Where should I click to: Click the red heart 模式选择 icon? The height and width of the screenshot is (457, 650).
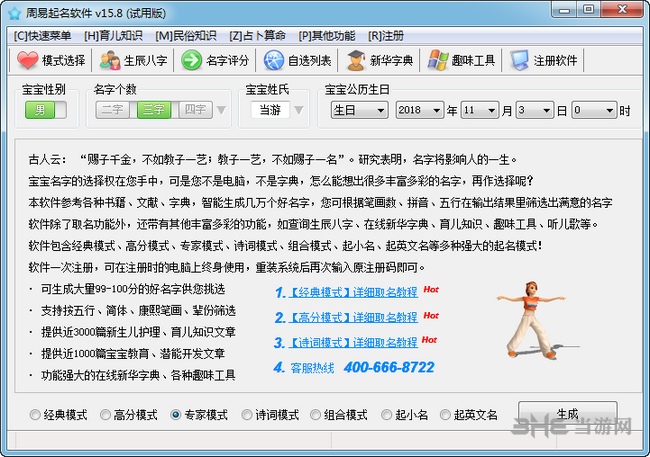[27, 61]
